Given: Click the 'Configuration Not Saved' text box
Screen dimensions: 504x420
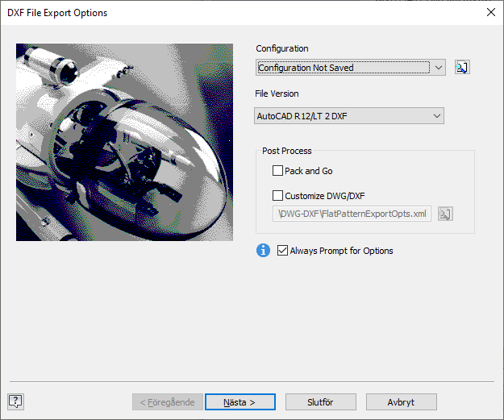Looking at the screenshot, I should (343, 68).
